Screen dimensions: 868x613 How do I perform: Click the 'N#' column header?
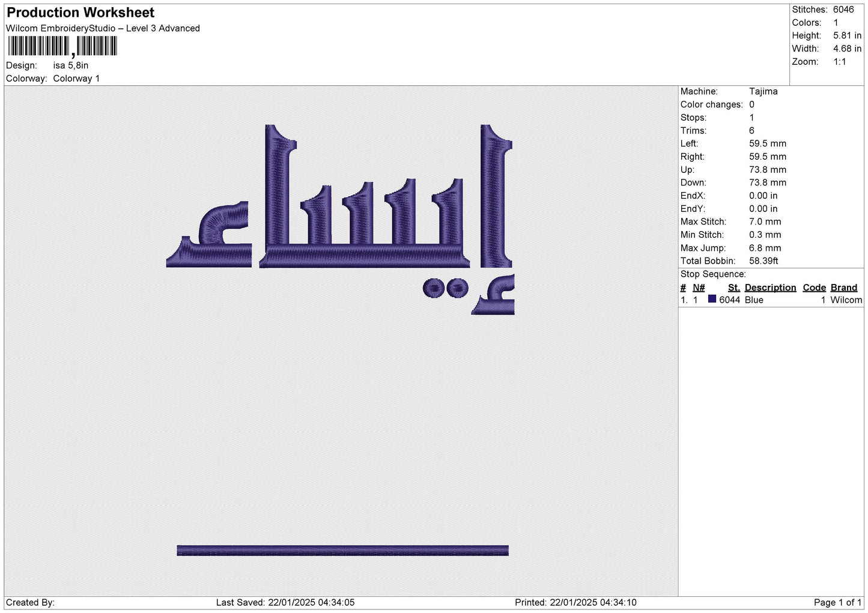point(699,288)
